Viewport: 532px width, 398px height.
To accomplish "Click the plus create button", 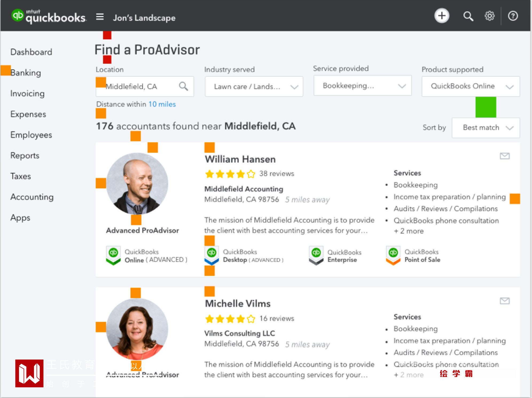I will tap(442, 16).
